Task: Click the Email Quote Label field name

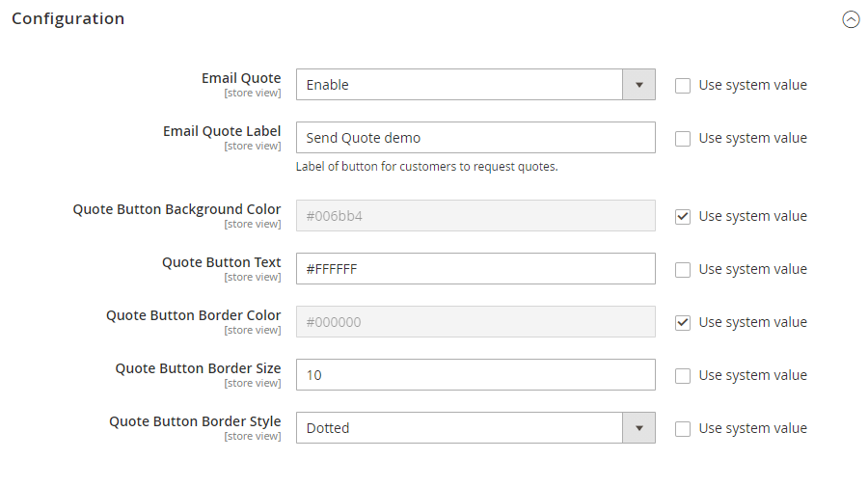Action: tap(222, 131)
